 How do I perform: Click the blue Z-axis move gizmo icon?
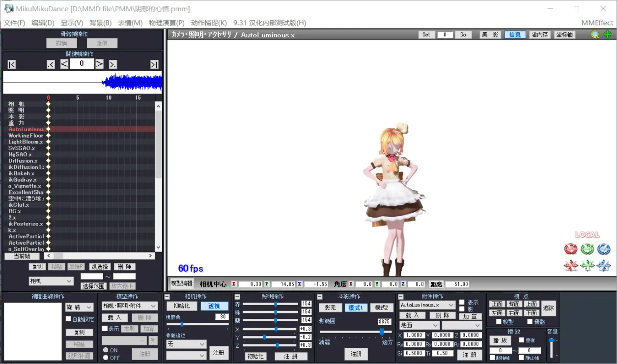[604, 266]
